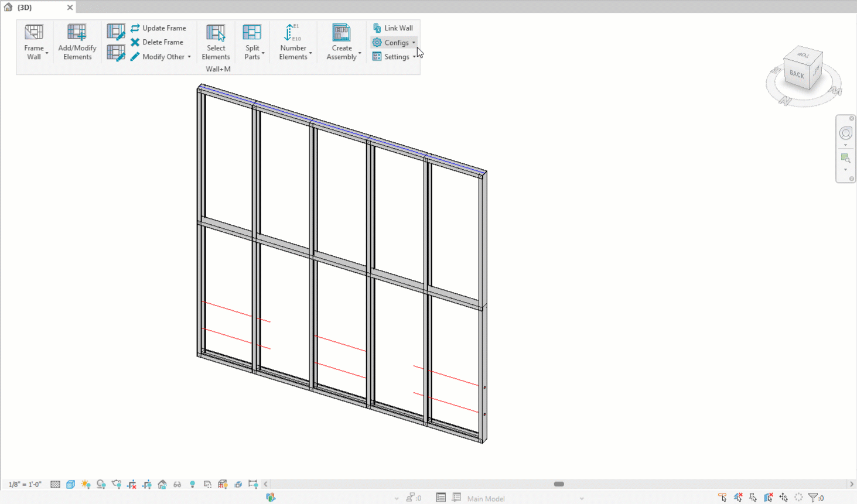
Task: Click the Delete Frame X icon
Action: pos(135,42)
